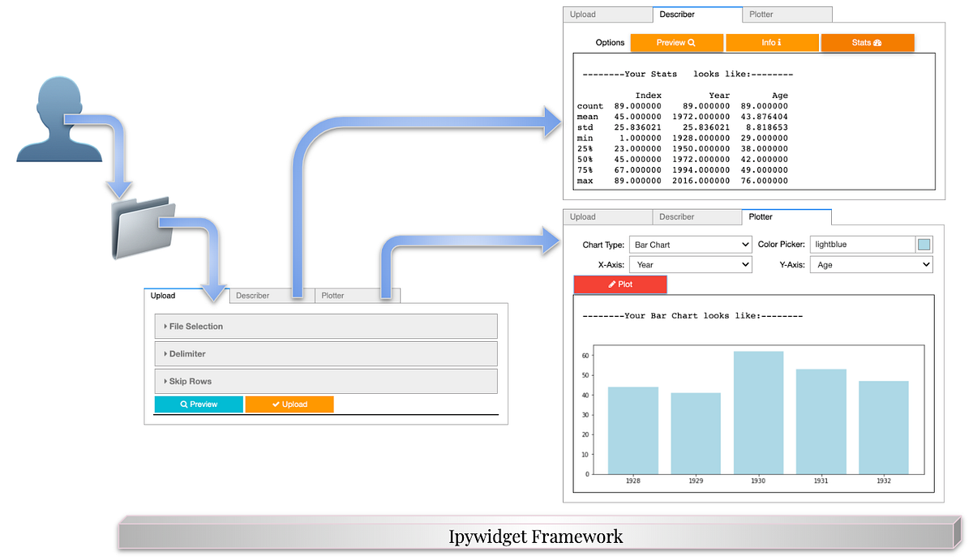Open the X-Axis dropdown showing Year
The image size is (973, 560).
[691, 264]
